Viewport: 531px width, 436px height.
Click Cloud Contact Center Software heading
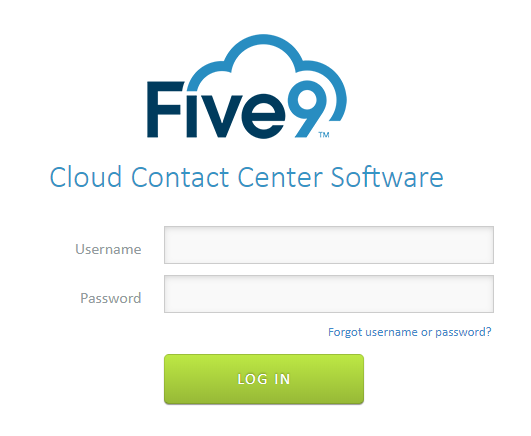(247, 177)
